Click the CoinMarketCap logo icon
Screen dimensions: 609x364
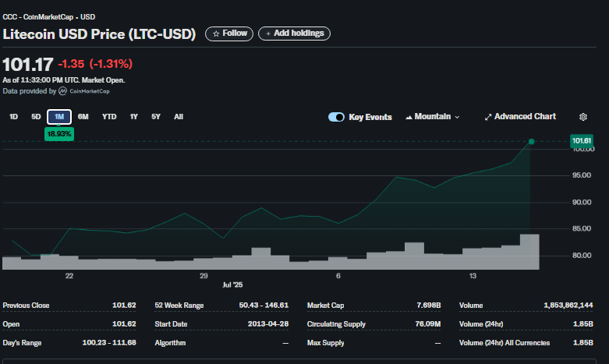tap(62, 91)
